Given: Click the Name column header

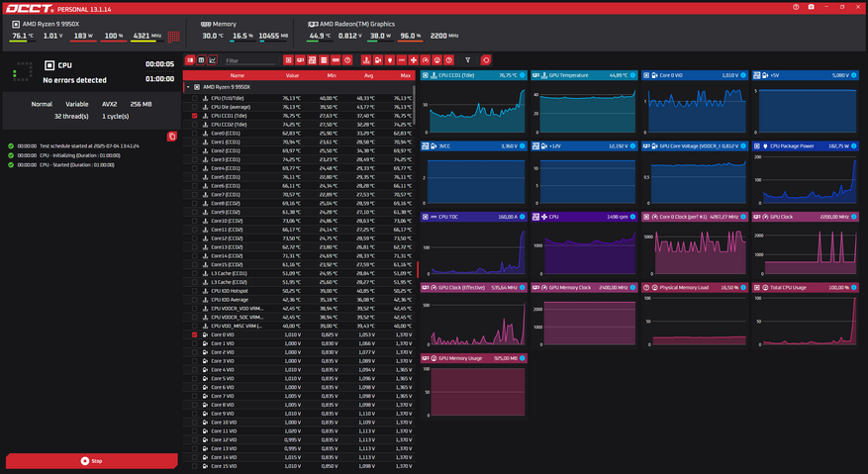Looking at the screenshot, I should [x=238, y=75].
